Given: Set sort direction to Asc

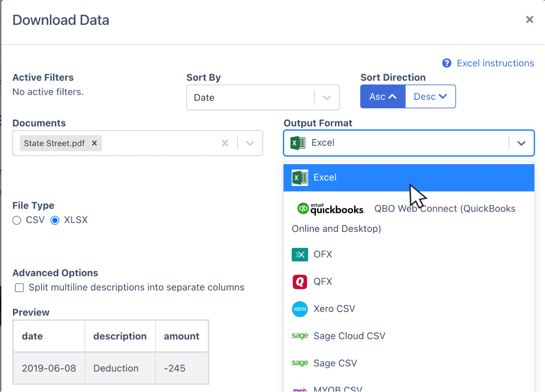Looking at the screenshot, I should click(383, 97).
